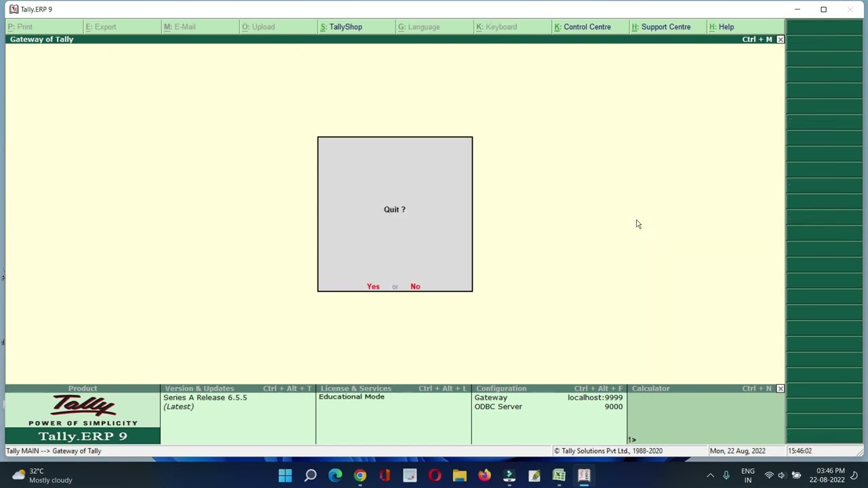The image size is (868, 488).
Task: Open File Explorer from taskbar
Action: (460, 476)
